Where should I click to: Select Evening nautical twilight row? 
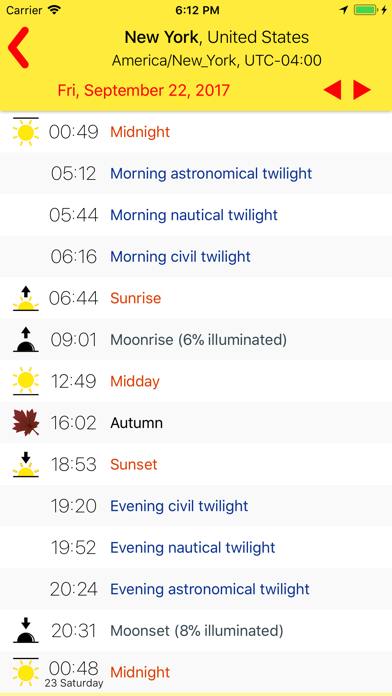(196, 547)
